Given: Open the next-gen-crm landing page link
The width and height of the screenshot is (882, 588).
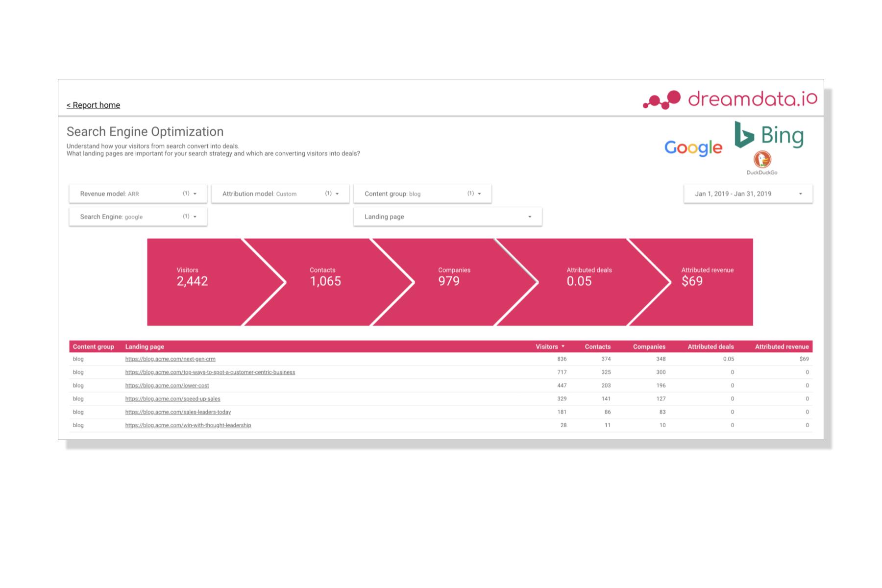Looking at the screenshot, I should [170, 359].
